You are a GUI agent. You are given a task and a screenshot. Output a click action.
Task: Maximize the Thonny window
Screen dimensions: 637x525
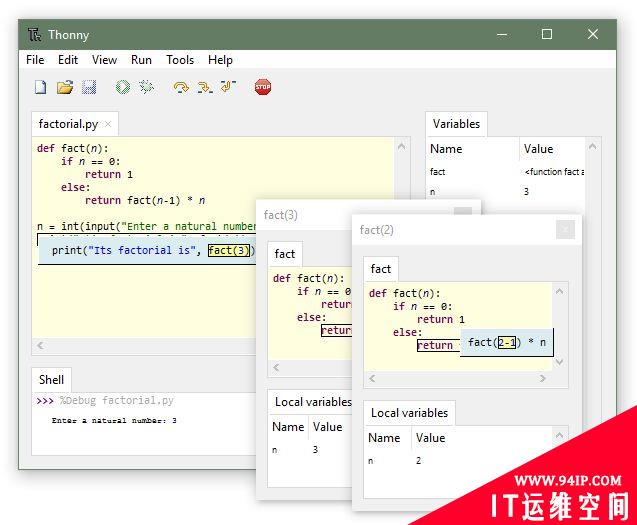pos(547,34)
